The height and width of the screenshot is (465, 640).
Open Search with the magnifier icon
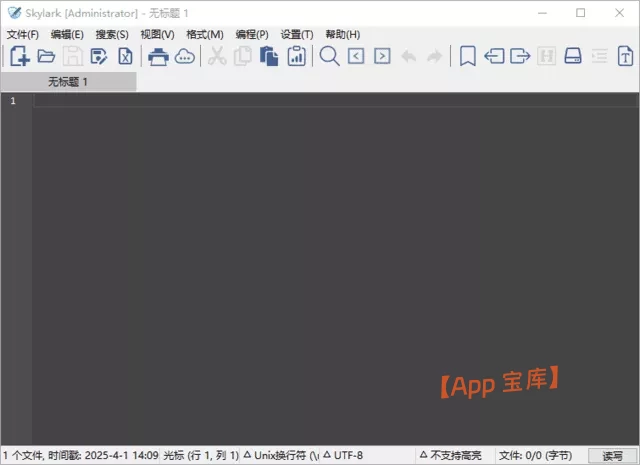pos(329,57)
